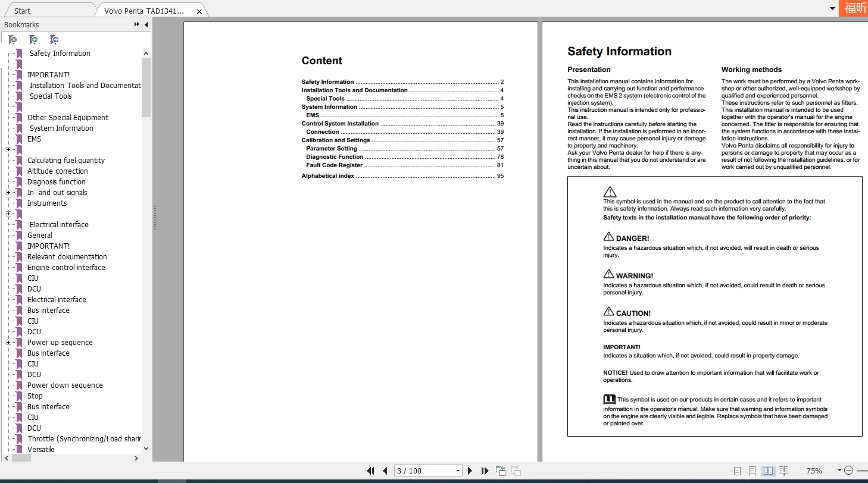Image resolution: width=868 pixels, height=483 pixels.
Task: Click the go-to-bookmark destination icon
Action: tap(54, 40)
